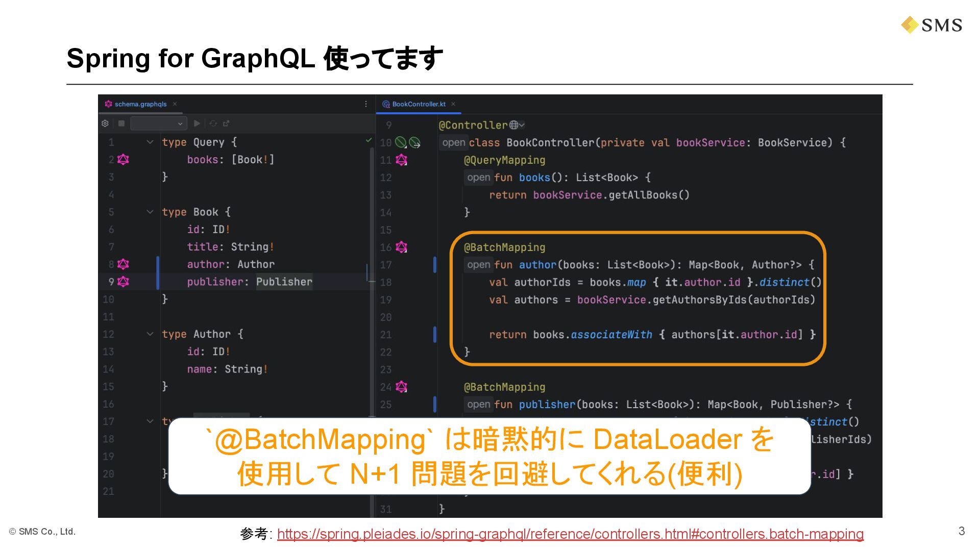Click GraphQL gutter icon on schema line 9
Screen dimensions: 980x551
pyautogui.click(x=123, y=282)
